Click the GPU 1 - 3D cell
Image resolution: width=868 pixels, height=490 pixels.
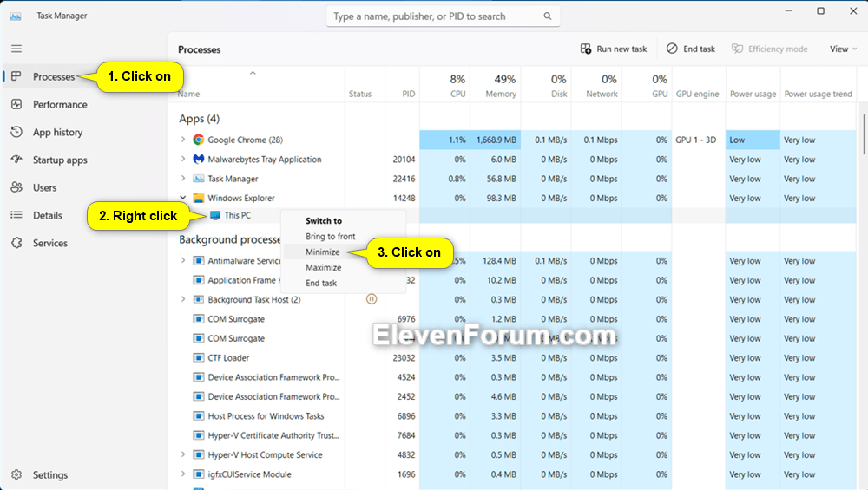tap(699, 140)
